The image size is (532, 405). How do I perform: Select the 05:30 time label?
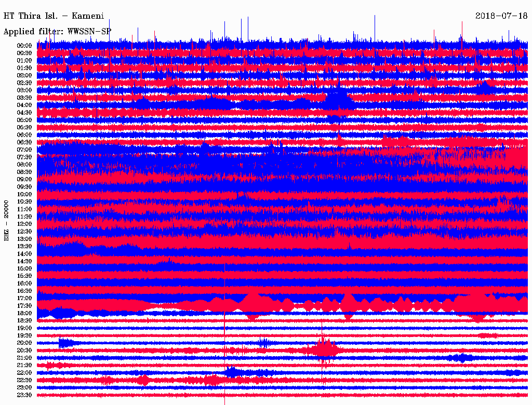click(24, 127)
